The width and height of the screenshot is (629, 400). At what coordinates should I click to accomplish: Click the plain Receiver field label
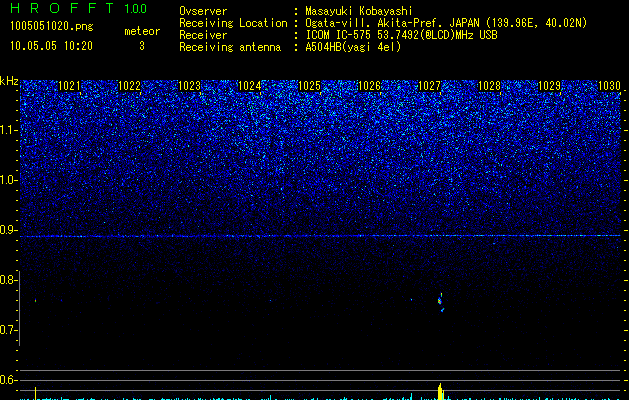pyautogui.click(x=203, y=35)
